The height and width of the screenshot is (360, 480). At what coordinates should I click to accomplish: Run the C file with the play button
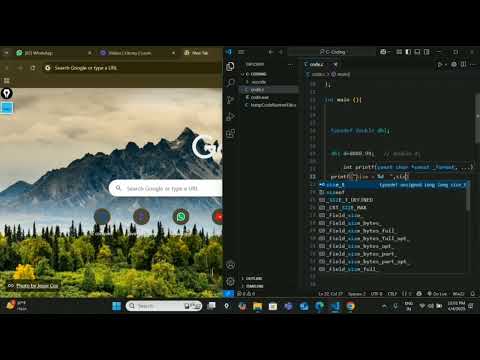click(x=440, y=64)
